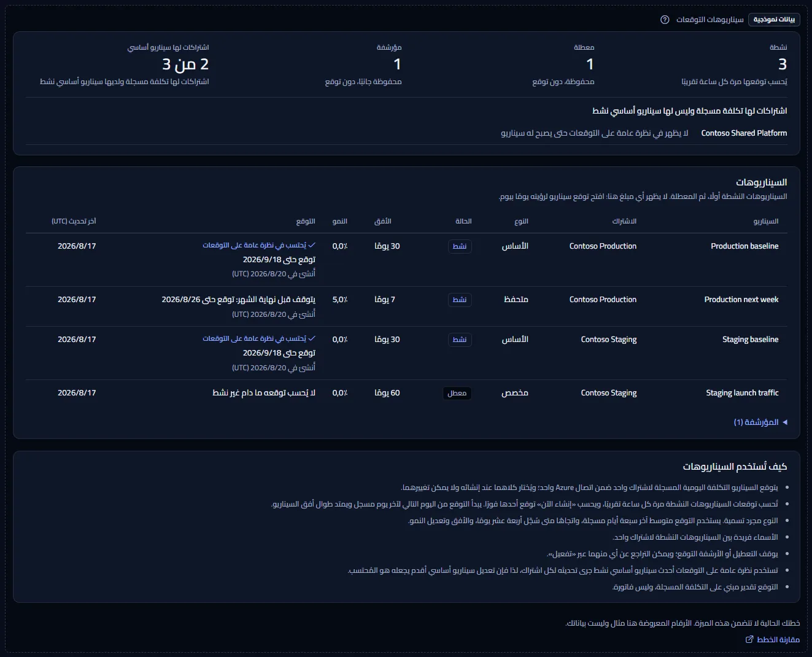Select the "Staging baseline" scenario name

(750, 340)
